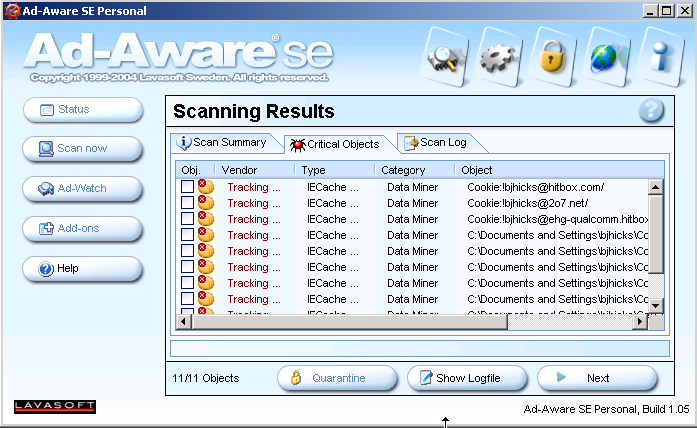697x428 pixels.
Task: Open the scan magnifier icon in header
Action: [445, 57]
